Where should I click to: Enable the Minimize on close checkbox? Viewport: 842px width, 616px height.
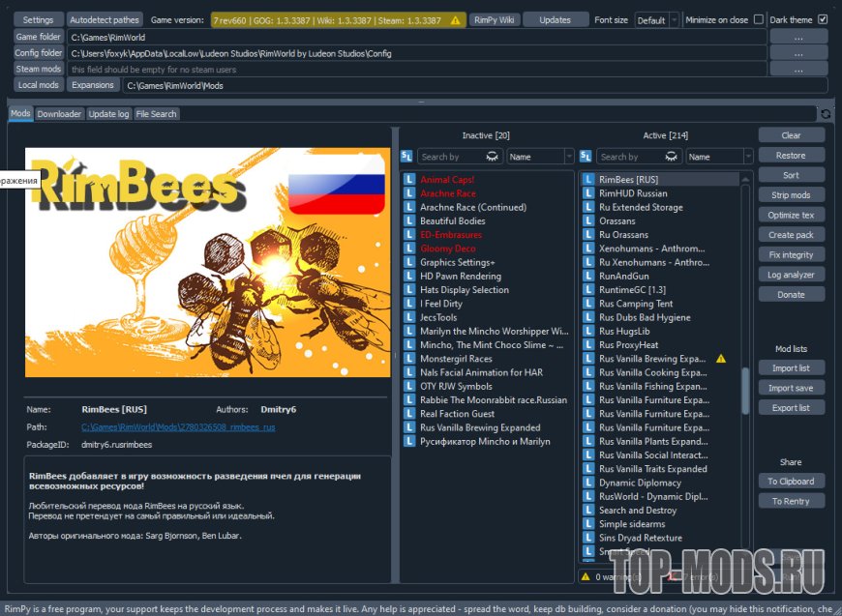[758, 19]
